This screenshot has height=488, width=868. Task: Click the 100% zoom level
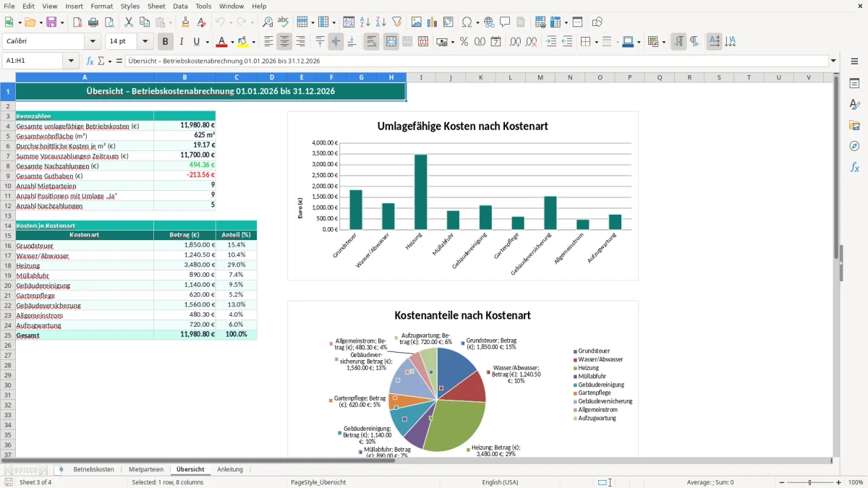click(x=856, y=482)
